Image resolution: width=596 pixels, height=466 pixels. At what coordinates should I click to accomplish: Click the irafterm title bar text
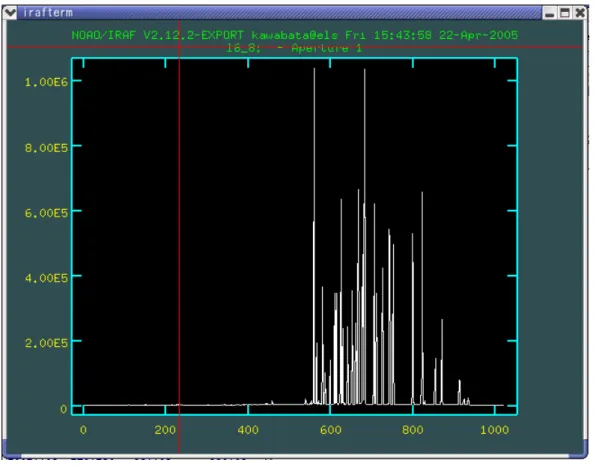(48, 13)
